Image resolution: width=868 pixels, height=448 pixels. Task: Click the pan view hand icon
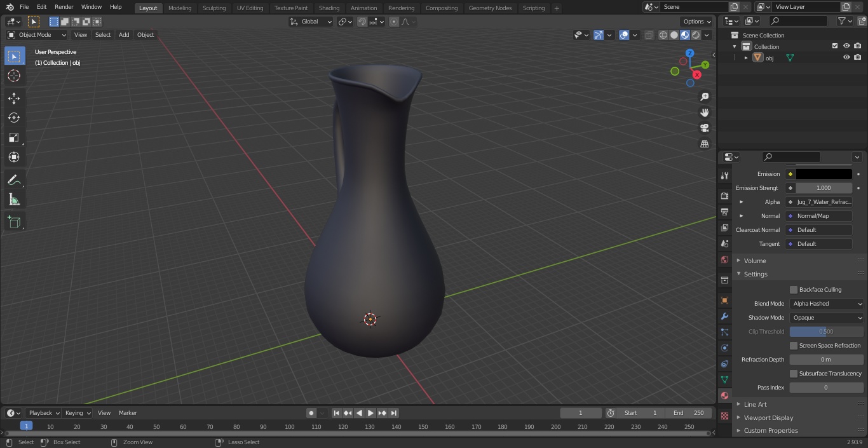coord(704,112)
